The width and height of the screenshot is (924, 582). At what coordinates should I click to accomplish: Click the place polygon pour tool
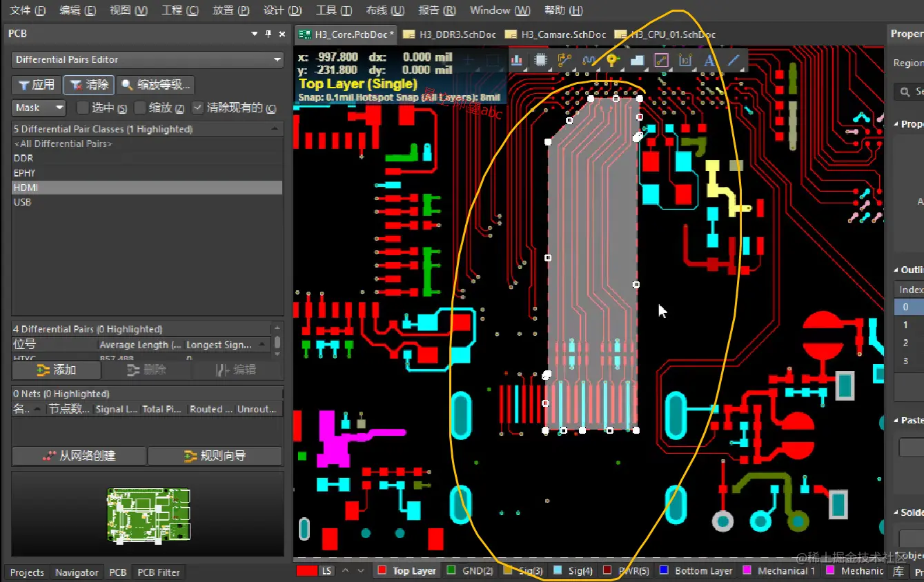point(637,60)
